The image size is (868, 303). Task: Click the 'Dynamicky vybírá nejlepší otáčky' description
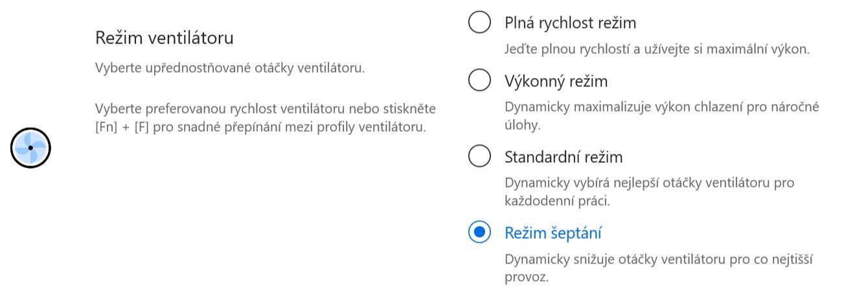(650, 191)
